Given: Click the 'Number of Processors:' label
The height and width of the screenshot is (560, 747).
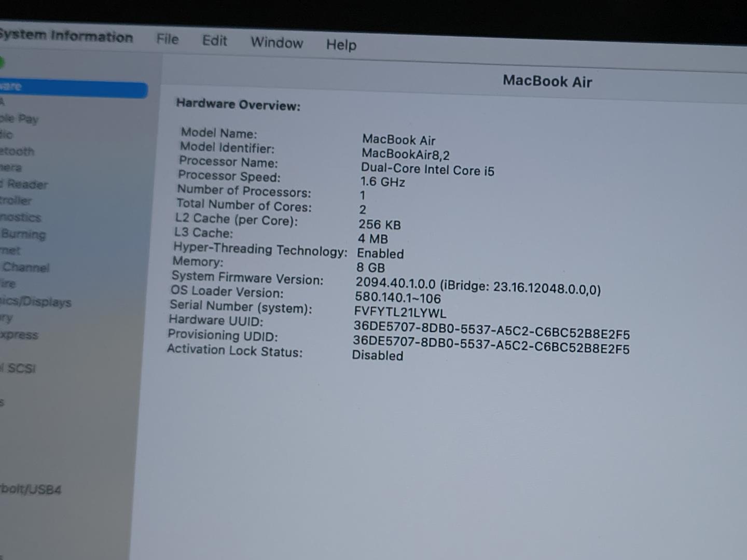Looking at the screenshot, I should (244, 191).
